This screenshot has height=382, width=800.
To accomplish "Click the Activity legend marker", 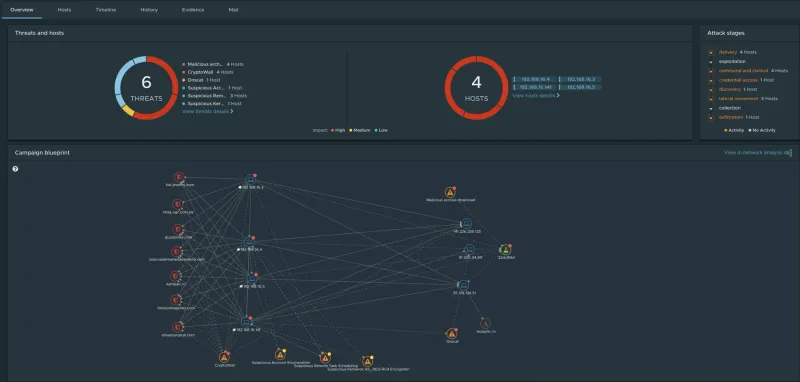I will (726, 130).
